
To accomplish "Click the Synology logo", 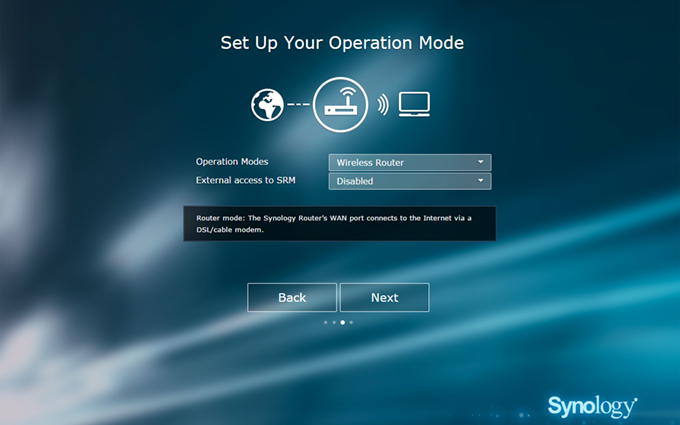I will (592, 405).
